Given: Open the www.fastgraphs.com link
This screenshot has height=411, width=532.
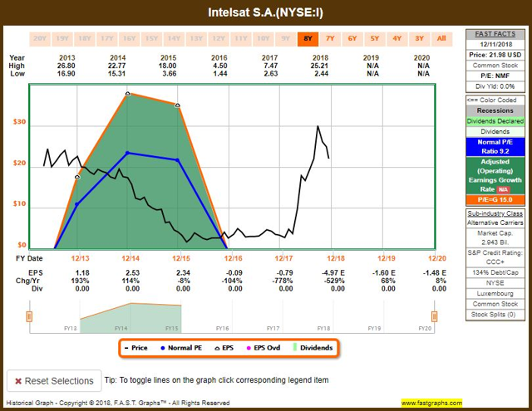Looking at the screenshot, I should (x=431, y=403).
